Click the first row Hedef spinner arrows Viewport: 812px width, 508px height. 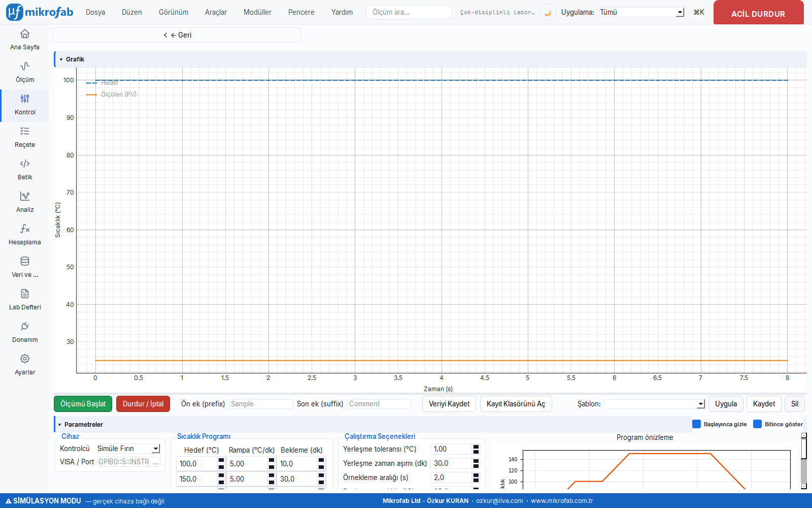pyautogui.click(x=221, y=464)
